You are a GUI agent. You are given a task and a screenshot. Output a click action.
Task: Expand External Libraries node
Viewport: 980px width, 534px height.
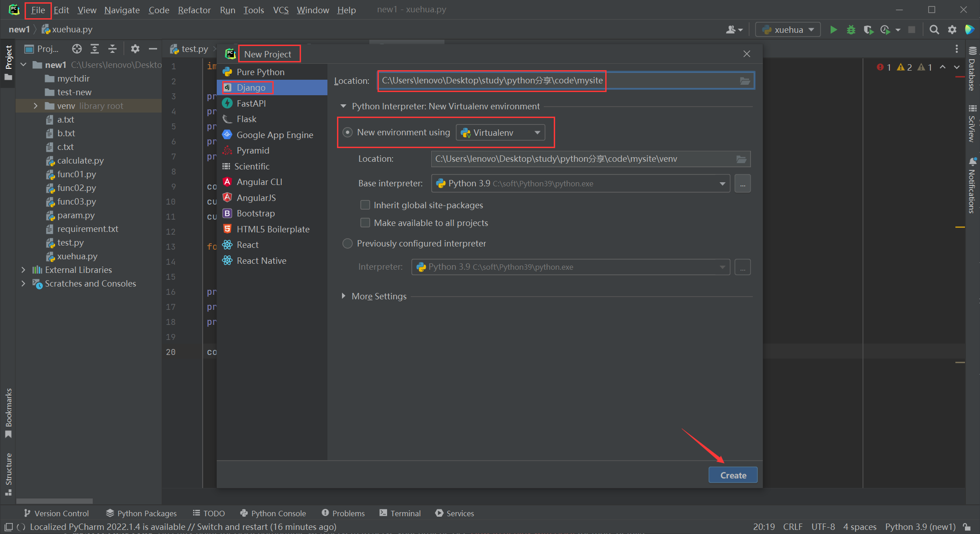point(23,270)
